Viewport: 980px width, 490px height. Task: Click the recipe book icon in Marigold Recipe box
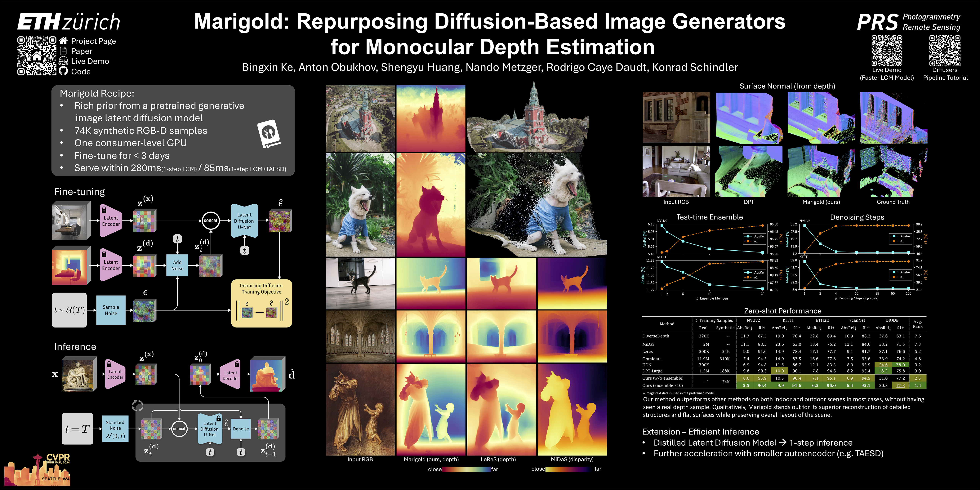[269, 134]
